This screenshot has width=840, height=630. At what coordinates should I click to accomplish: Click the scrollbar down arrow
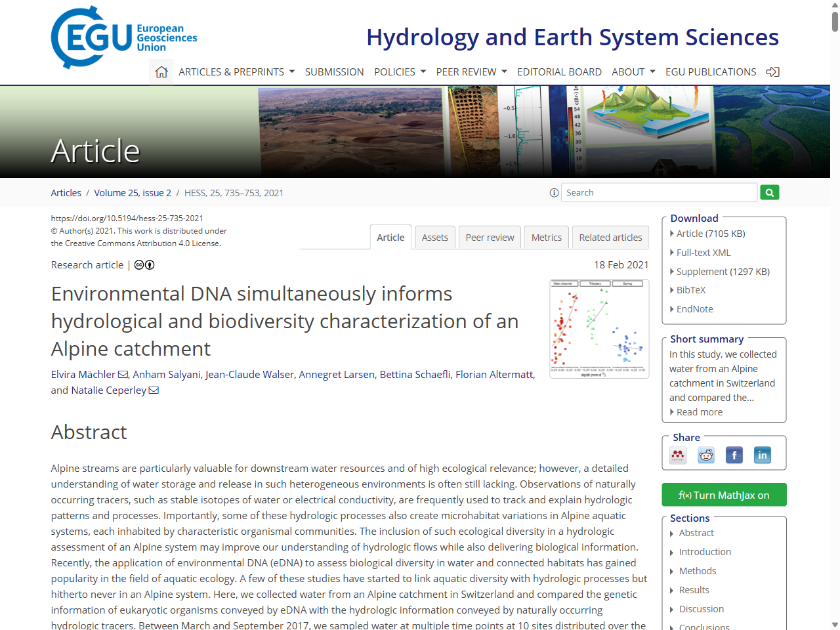pyautogui.click(x=835, y=625)
